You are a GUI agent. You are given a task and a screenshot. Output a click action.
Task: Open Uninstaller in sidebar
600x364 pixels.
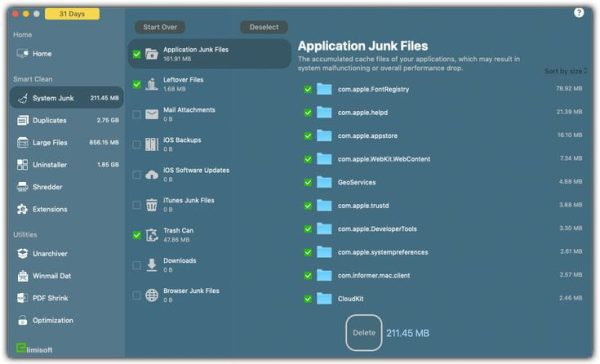click(x=67, y=165)
